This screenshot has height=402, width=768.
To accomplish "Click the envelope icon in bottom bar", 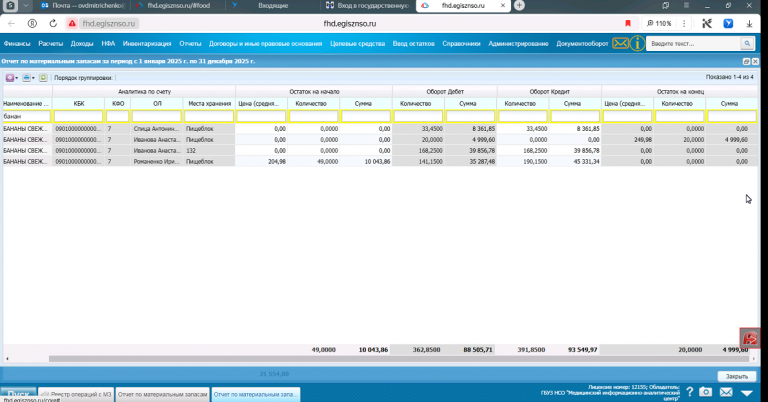I will coord(726,392).
